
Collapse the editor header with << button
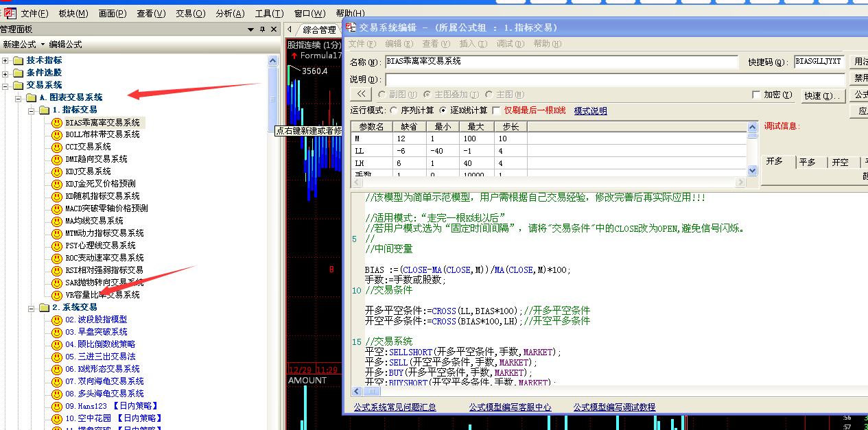point(362,95)
